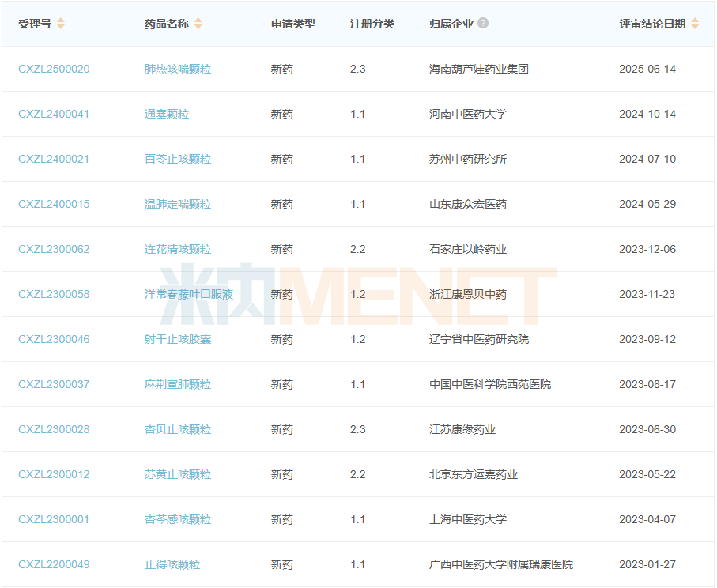
Task: Select company cell 浙江康恩贝中药
Action: pos(468,294)
